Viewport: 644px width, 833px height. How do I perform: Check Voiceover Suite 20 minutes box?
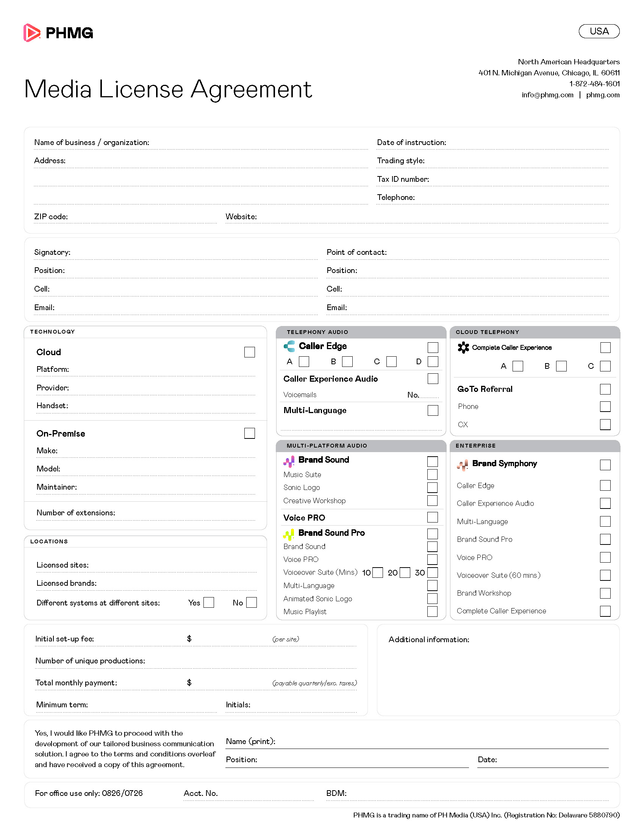tap(405, 572)
